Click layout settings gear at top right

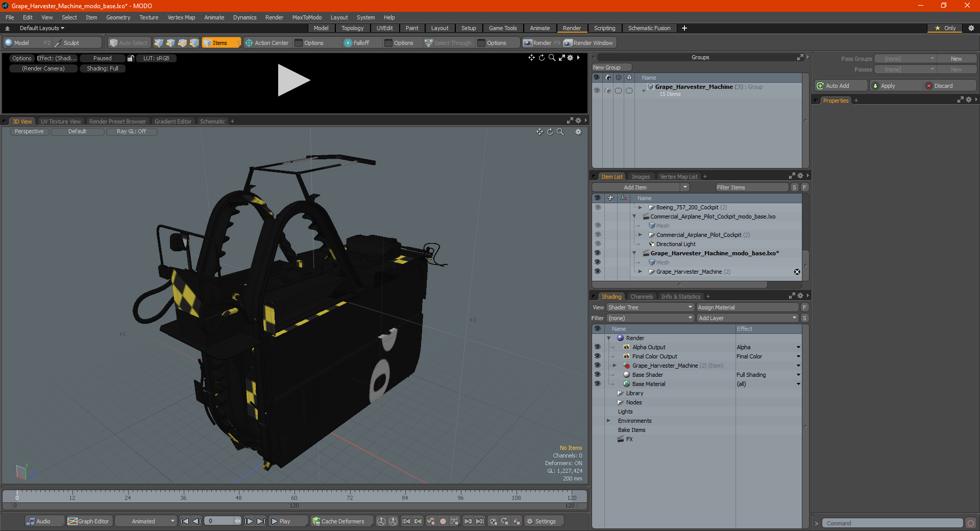point(971,28)
